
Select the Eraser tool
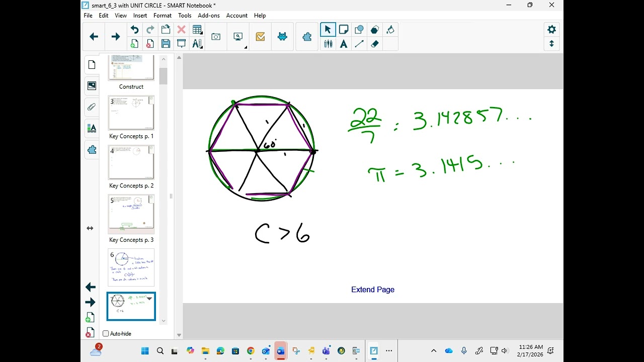click(375, 44)
